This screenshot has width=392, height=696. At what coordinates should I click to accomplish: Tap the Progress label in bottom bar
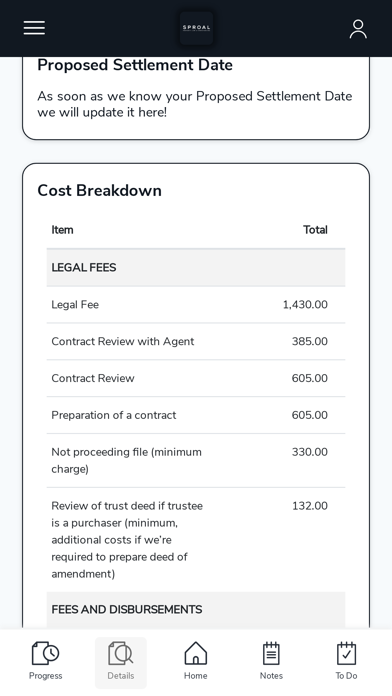[x=45, y=676]
